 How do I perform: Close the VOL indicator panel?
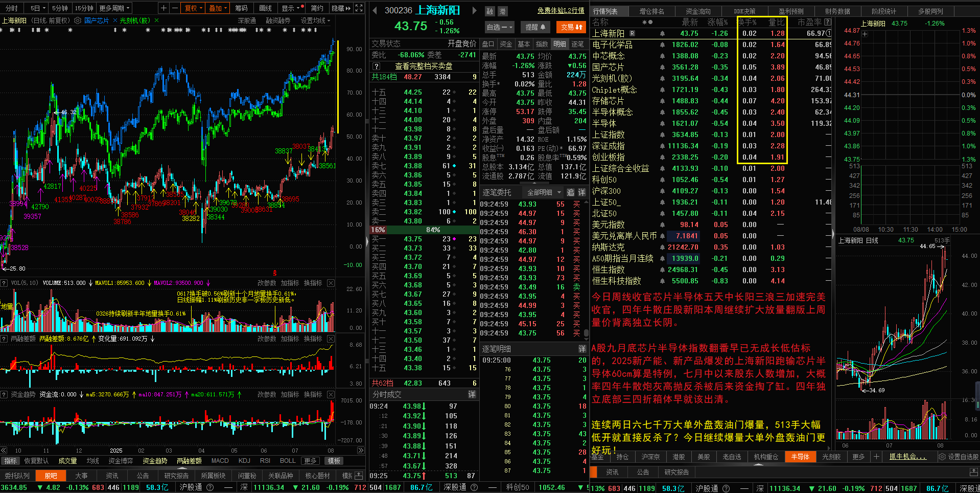331,283
